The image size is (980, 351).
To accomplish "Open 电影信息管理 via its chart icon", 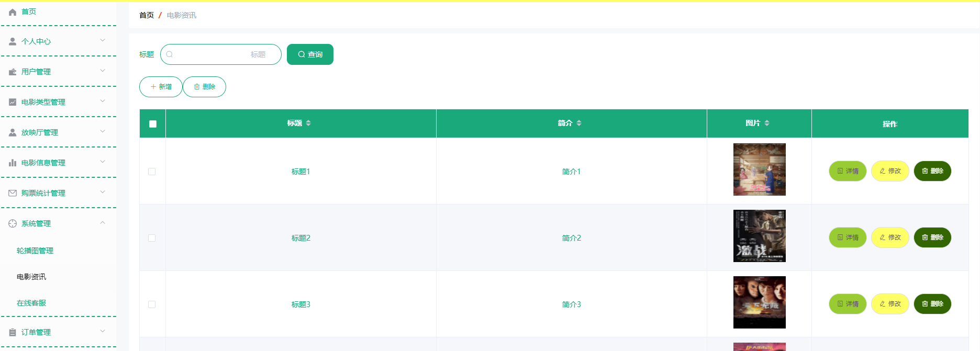I will tap(12, 162).
